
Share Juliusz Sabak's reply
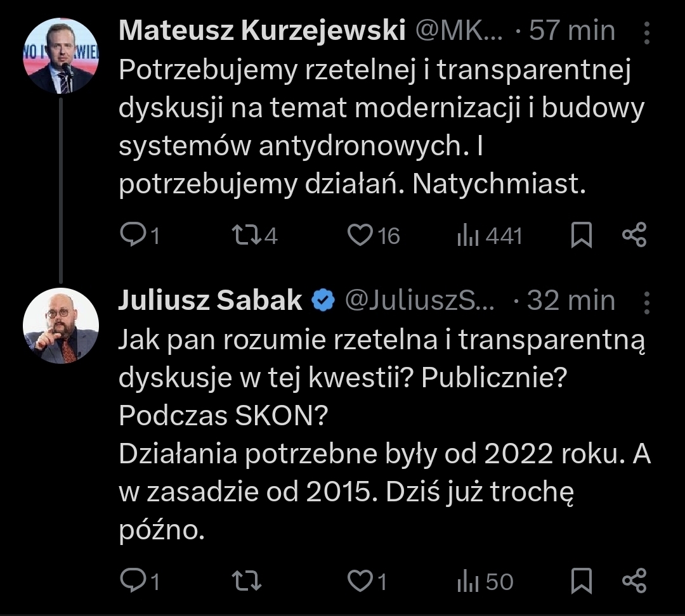(634, 581)
